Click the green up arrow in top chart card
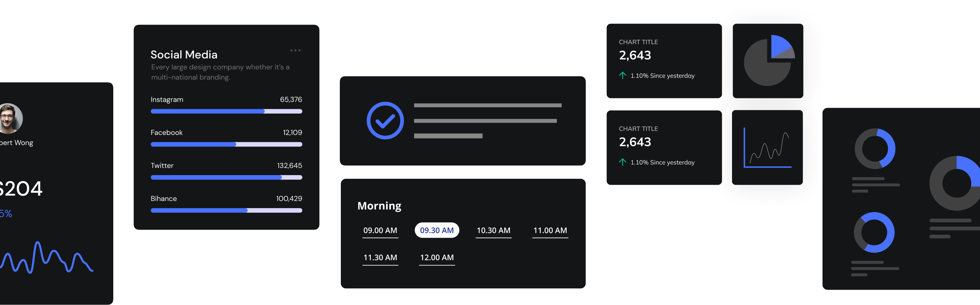The image size is (980, 305). point(622,75)
